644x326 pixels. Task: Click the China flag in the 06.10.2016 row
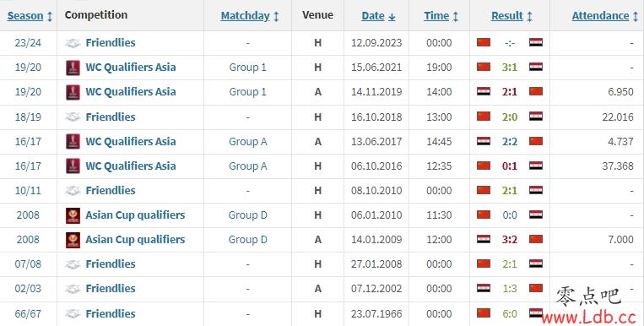point(484,166)
